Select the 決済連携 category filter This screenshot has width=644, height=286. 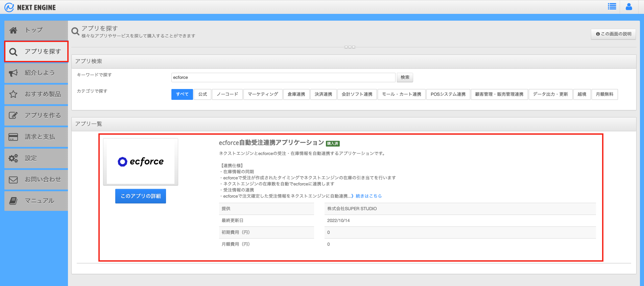click(324, 94)
